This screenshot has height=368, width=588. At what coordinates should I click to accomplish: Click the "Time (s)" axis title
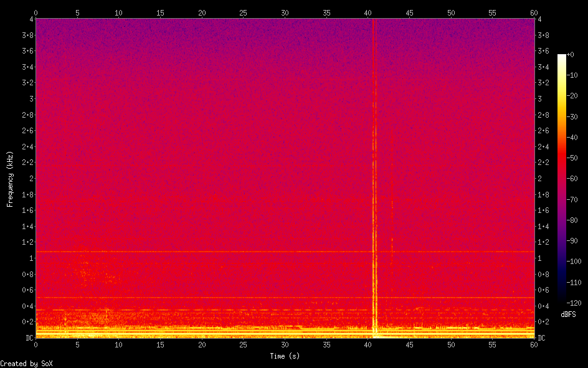coord(285,356)
